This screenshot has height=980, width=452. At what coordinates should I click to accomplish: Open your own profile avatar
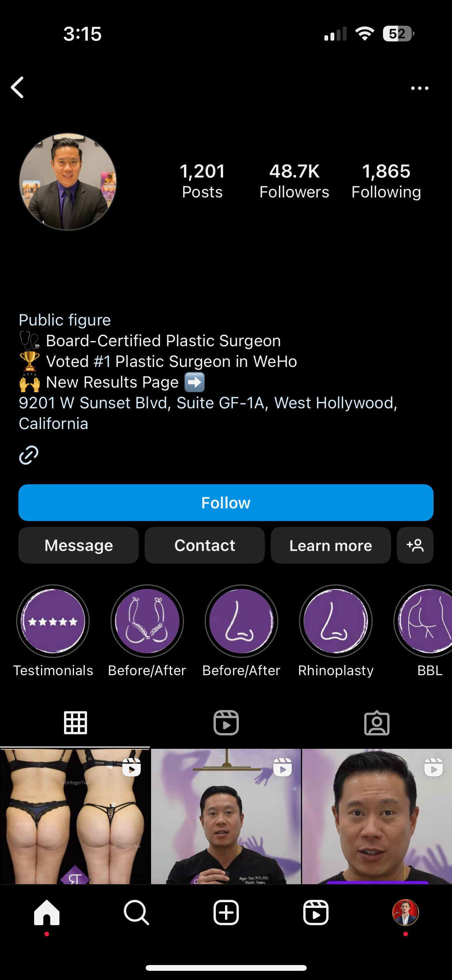pyautogui.click(x=405, y=913)
